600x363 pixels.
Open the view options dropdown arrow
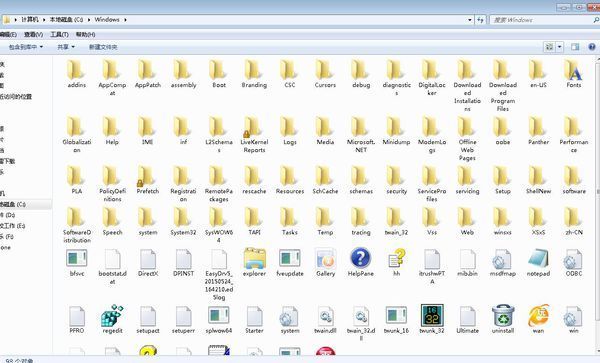(559, 47)
